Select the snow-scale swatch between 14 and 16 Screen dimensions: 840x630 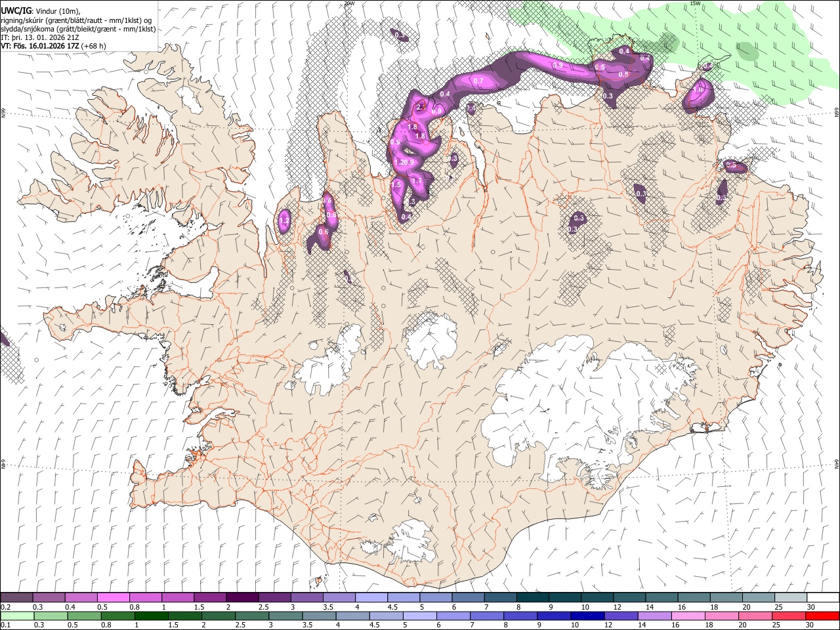tap(661, 597)
